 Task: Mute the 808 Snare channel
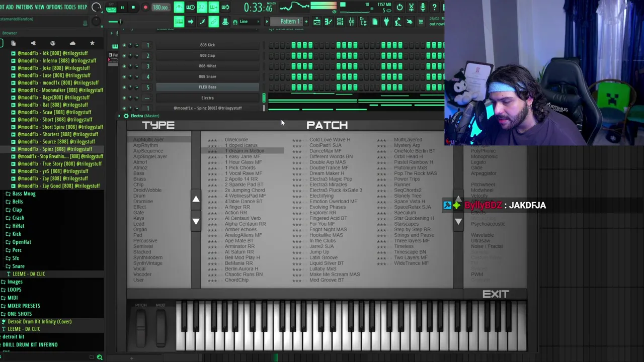coord(124,77)
